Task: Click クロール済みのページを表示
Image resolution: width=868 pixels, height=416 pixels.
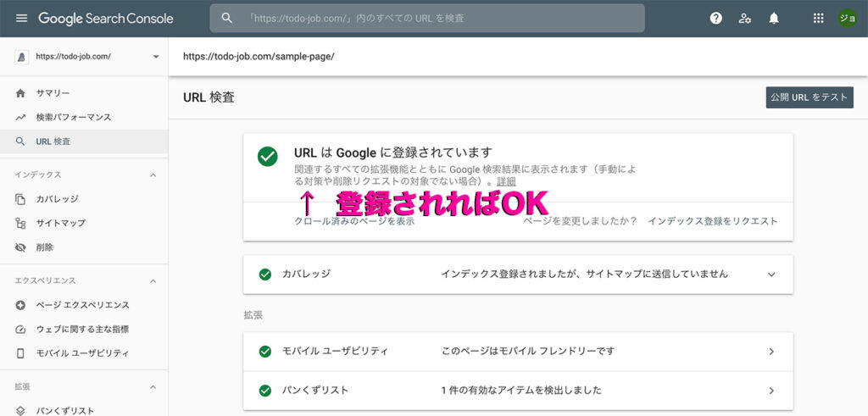Action: click(355, 221)
